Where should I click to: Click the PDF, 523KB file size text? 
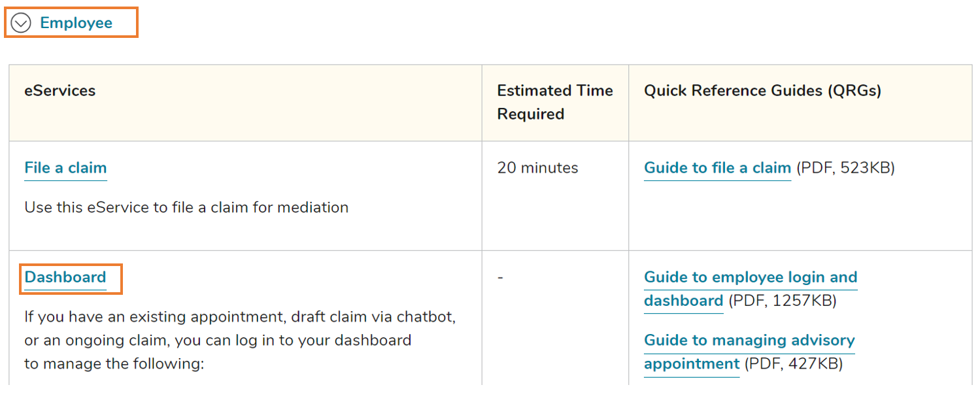click(845, 168)
